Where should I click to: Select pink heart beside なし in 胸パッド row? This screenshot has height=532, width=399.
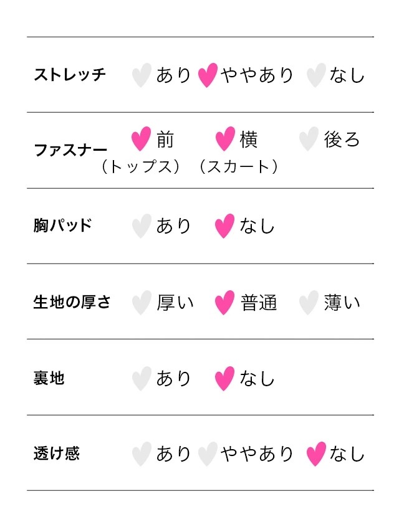pyautogui.click(x=224, y=226)
